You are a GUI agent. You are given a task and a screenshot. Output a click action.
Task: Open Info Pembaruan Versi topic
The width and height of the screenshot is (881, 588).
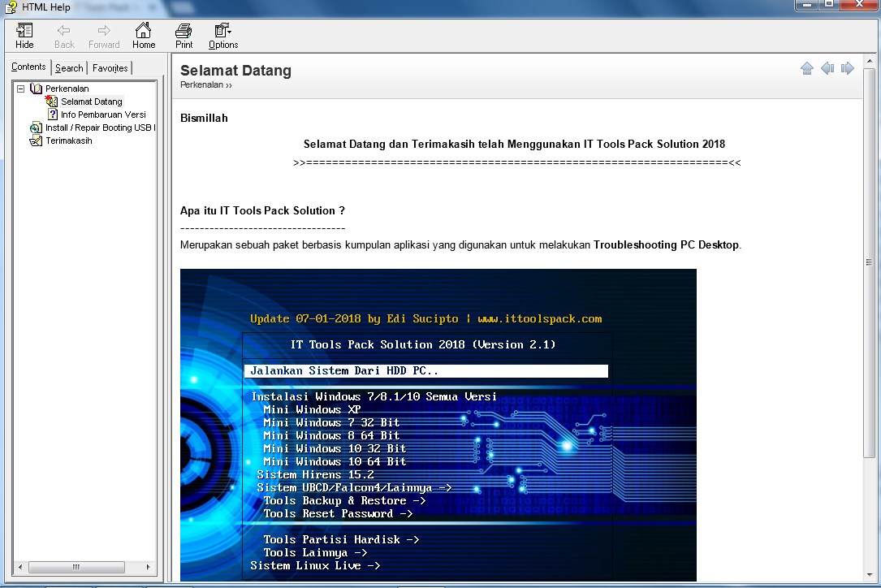click(103, 115)
